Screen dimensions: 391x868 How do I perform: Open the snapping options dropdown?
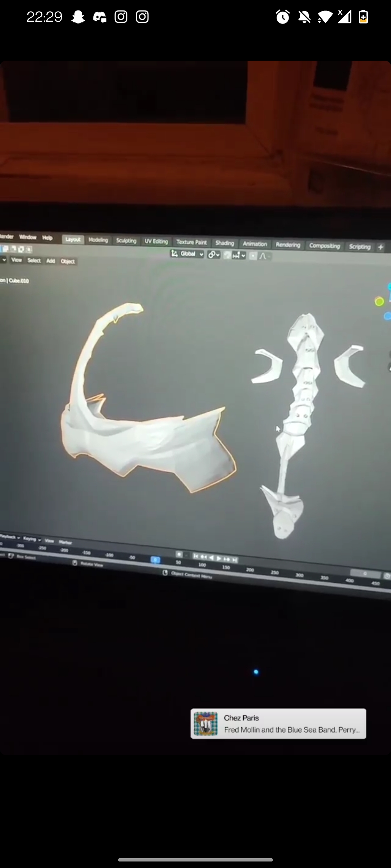click(239, 256)
